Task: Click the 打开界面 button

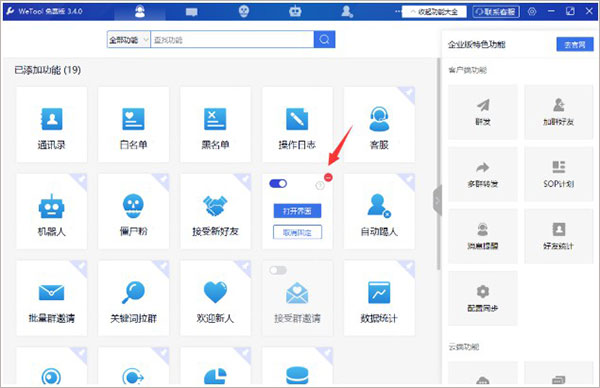Action: coord(297,211)
